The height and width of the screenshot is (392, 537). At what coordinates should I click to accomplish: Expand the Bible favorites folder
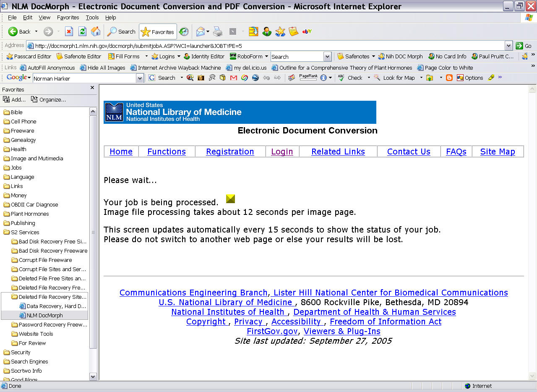[x=13, y=112]
